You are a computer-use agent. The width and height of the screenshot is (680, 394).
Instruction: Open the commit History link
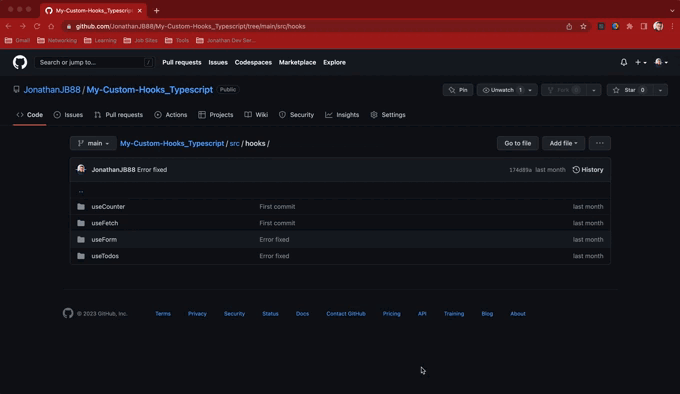point(588,169)
